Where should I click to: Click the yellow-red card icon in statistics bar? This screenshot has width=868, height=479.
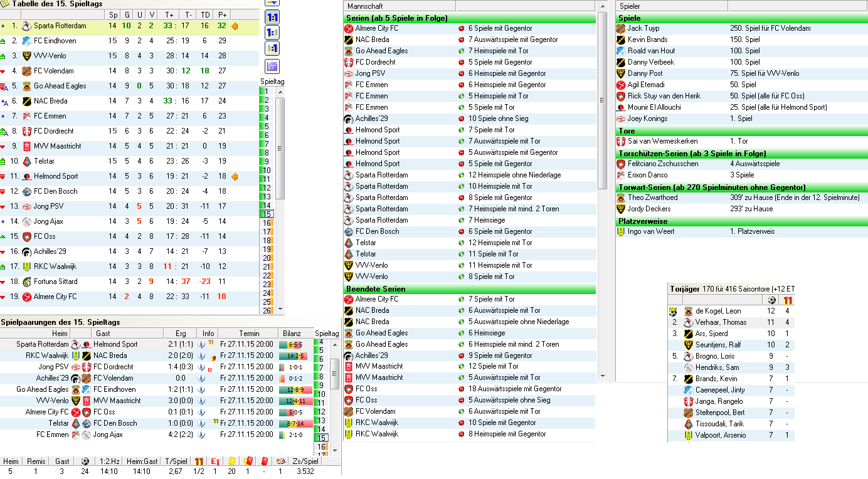pyautogui.click(x=248, y=461)
